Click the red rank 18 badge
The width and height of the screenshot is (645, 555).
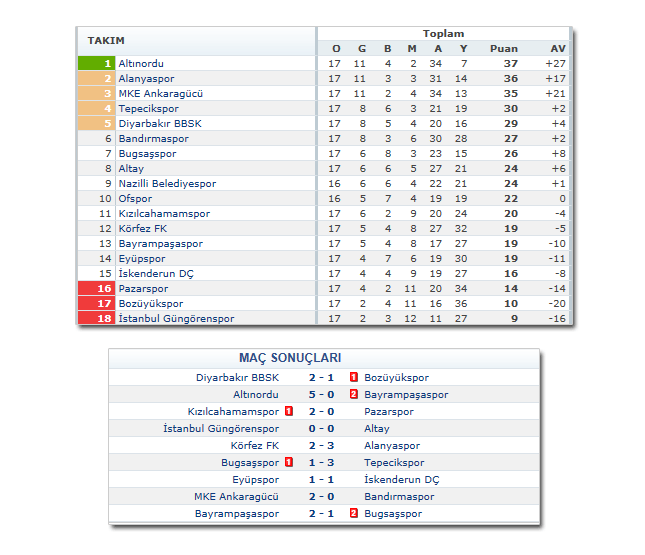pos(96,318)
